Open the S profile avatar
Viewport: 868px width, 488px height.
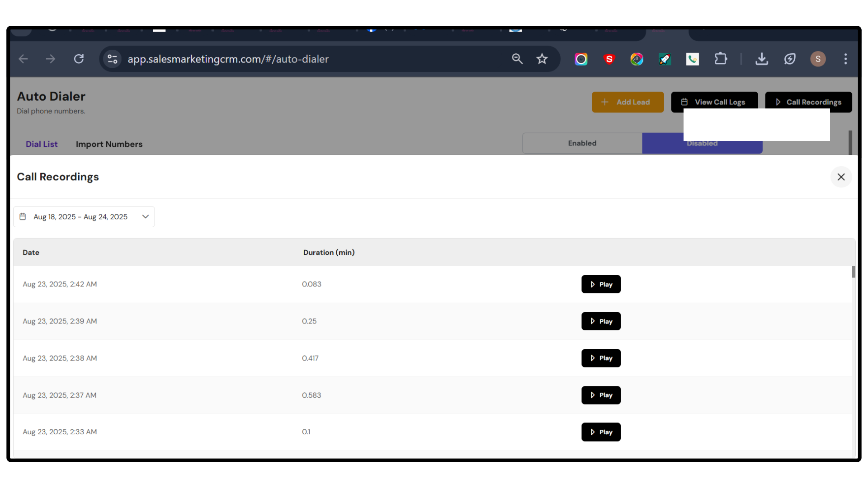[x=818, y=59]
